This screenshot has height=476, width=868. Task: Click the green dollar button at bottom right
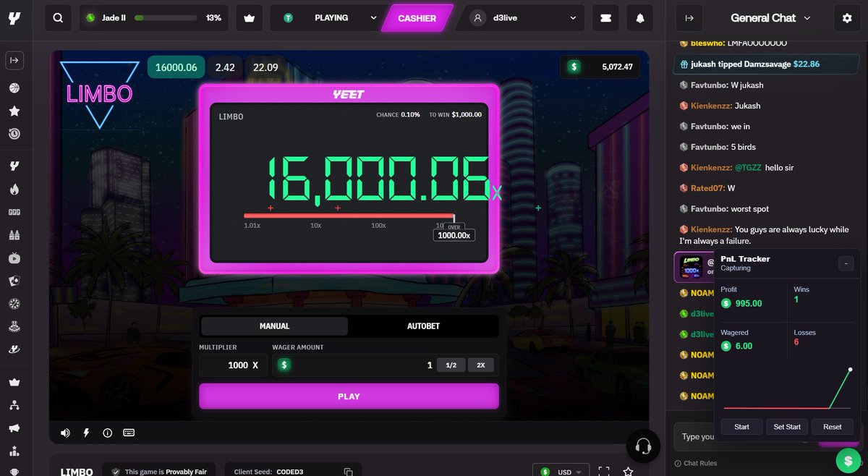pos(847,460)
